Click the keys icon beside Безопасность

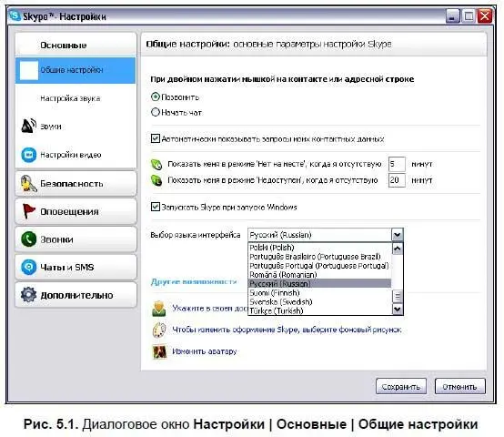[x=28, y=184]
